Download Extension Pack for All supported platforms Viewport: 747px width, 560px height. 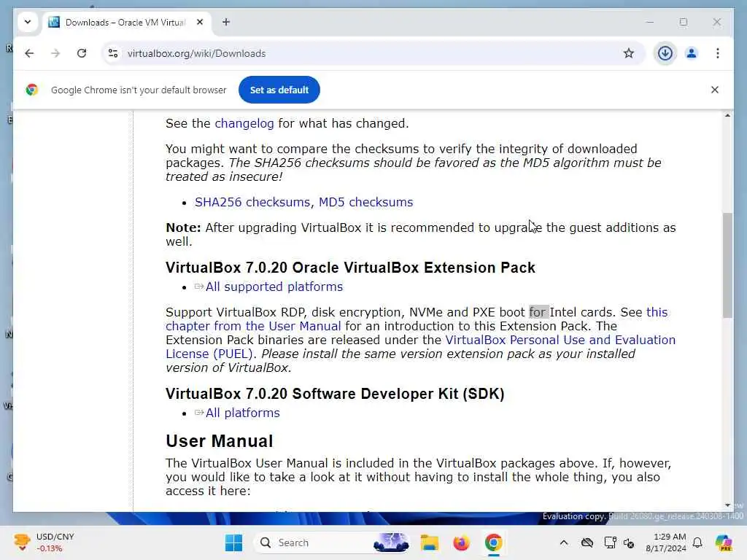point(274,287)
